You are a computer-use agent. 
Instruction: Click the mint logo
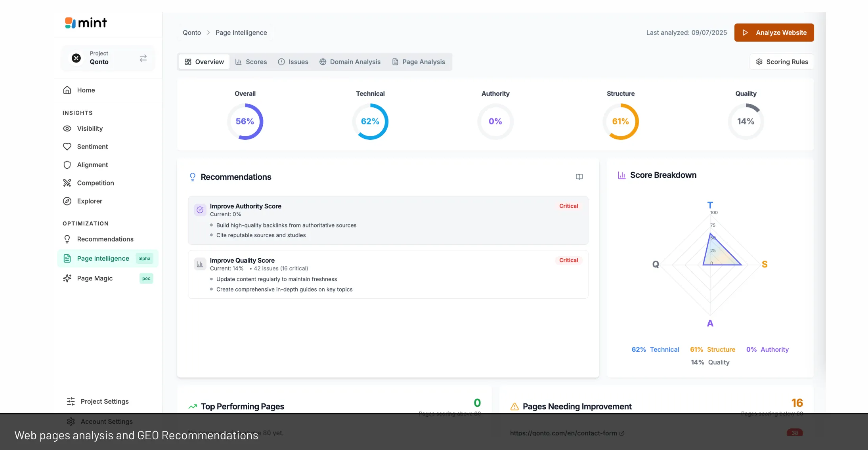click(86, 23)
